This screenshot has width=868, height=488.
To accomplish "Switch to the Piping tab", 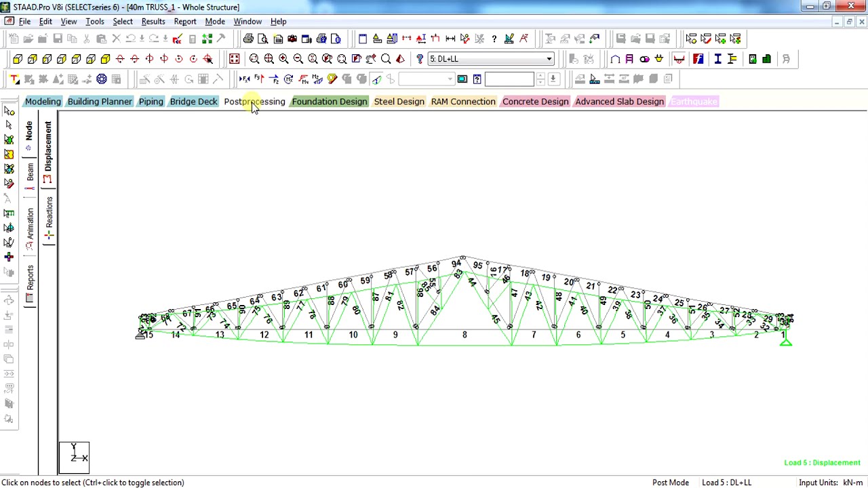I will tap(151, 102).
